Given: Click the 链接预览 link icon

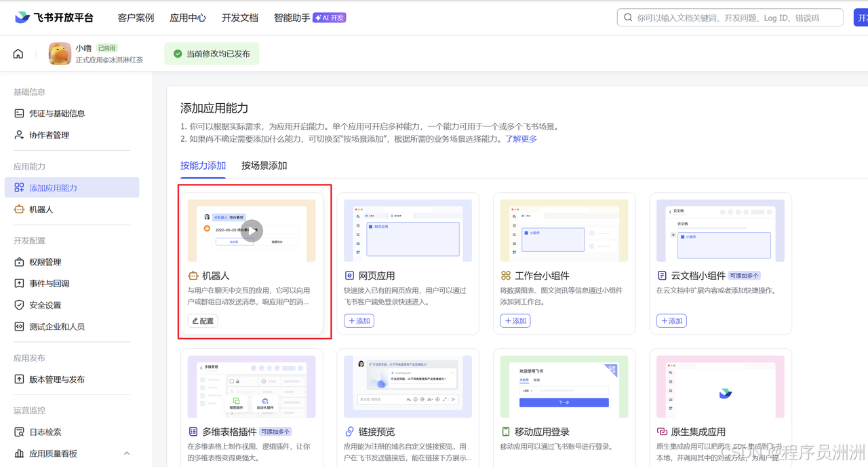Looking at the screenshot, I should pos(349,432).
